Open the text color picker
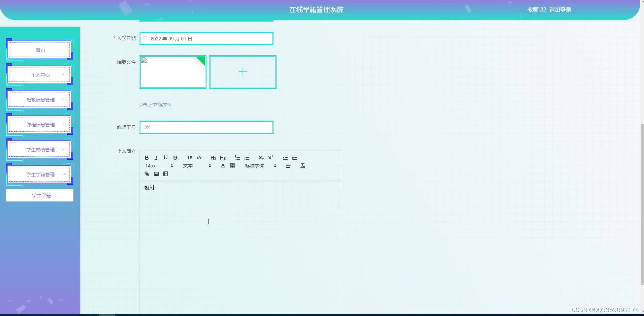The width and height of the screenshot is (644, 316). point(223,166)
